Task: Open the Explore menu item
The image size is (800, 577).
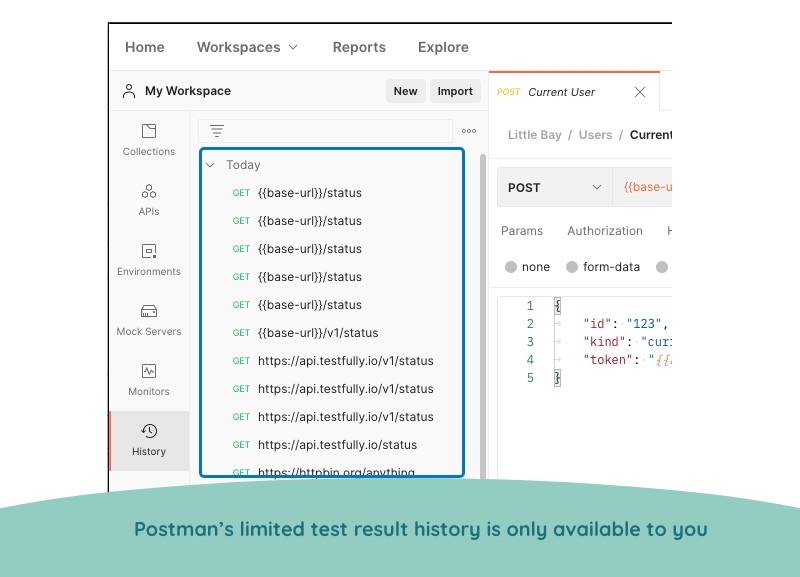Action: [x=443, y=47]
